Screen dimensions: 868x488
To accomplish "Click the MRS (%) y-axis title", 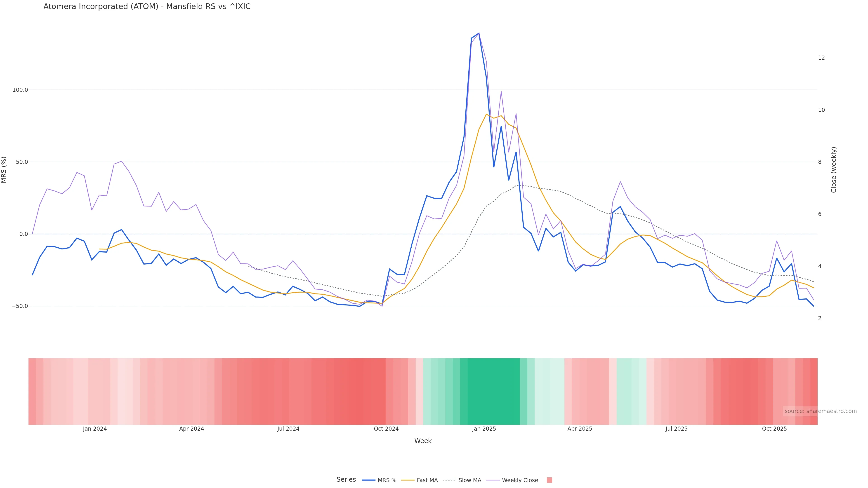I will tap(4, 170).
